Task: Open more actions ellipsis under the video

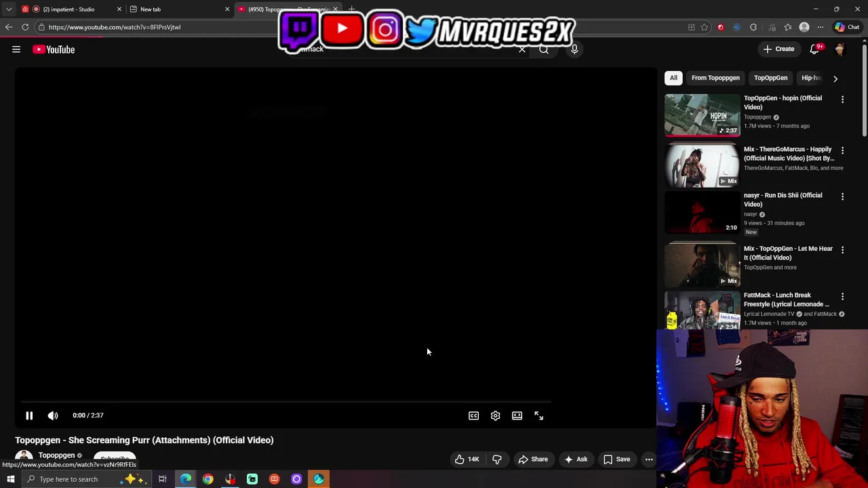Action: click(x=649, y=460)
